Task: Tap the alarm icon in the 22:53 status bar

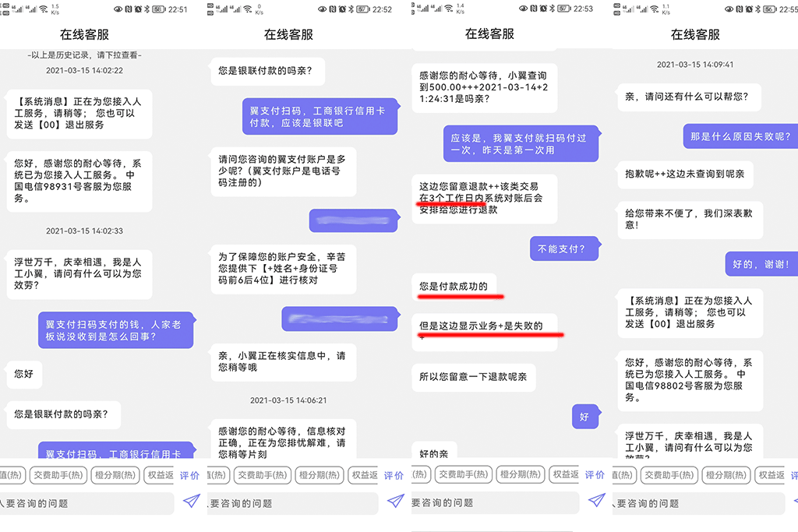Action: coord(543,9)
